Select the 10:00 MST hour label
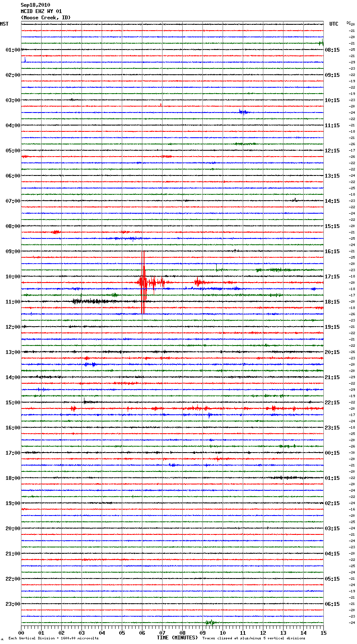The width and height of the screenshot is (357, 644). [x=13, y=277]
